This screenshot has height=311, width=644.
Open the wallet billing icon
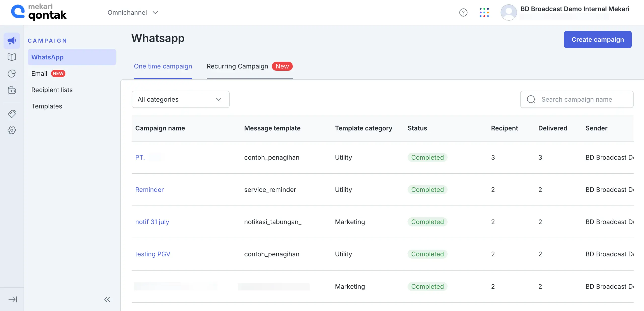(12, 90)
